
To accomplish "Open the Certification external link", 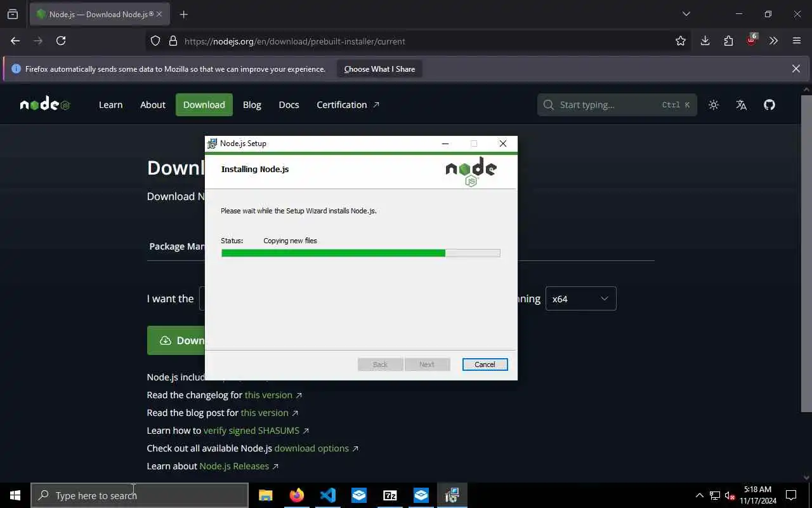I will 348,105.
